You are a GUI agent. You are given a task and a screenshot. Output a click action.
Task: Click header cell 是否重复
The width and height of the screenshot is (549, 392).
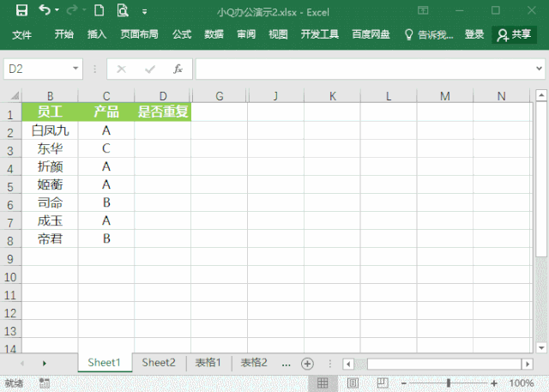point(163,112)
